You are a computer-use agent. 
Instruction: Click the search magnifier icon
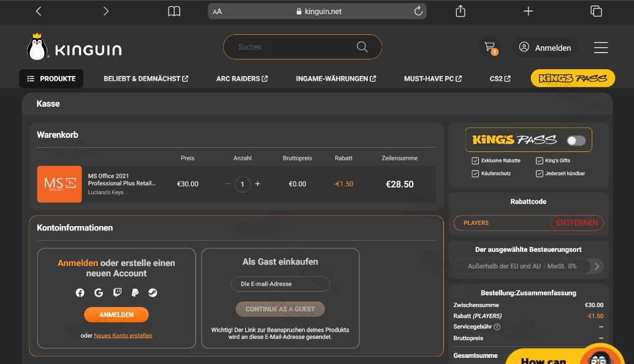362,47
